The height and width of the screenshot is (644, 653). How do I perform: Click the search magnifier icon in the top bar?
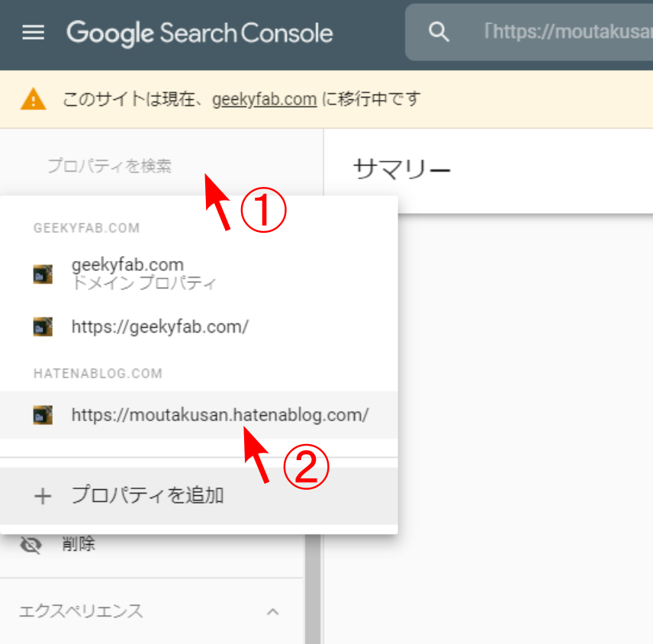[438, 31]
